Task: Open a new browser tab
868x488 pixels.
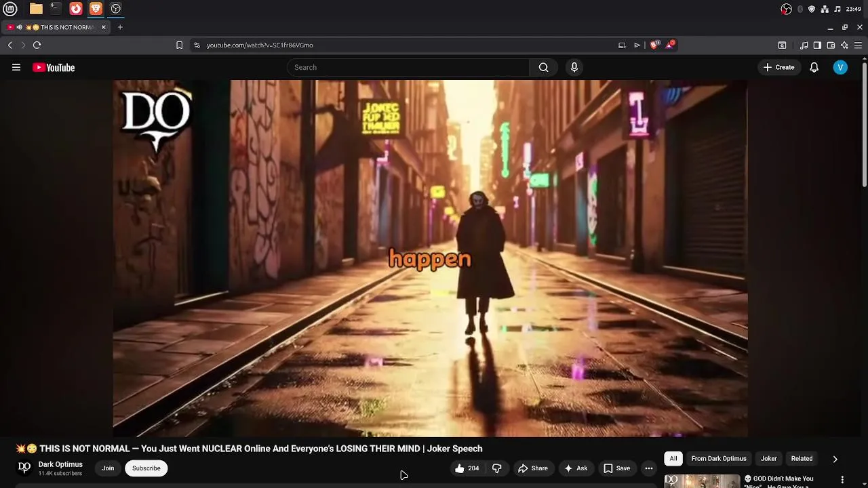Action: pos(120,27)
